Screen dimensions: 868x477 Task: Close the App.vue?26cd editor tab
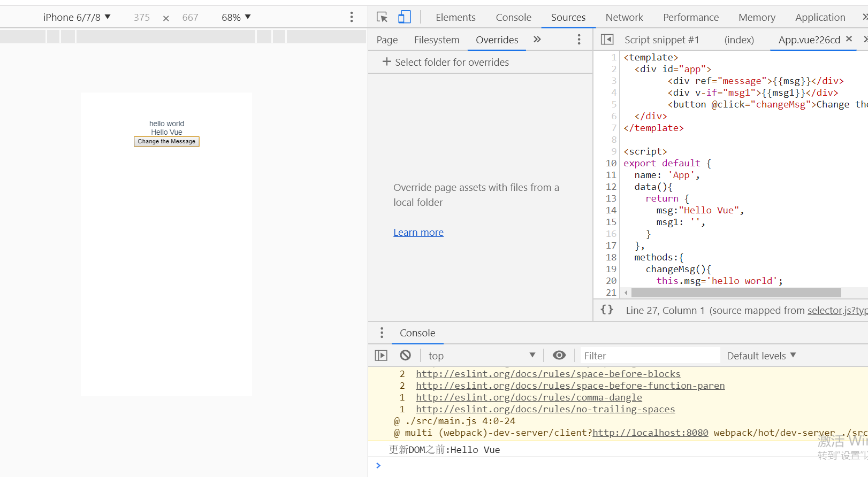tap(849, 39)
